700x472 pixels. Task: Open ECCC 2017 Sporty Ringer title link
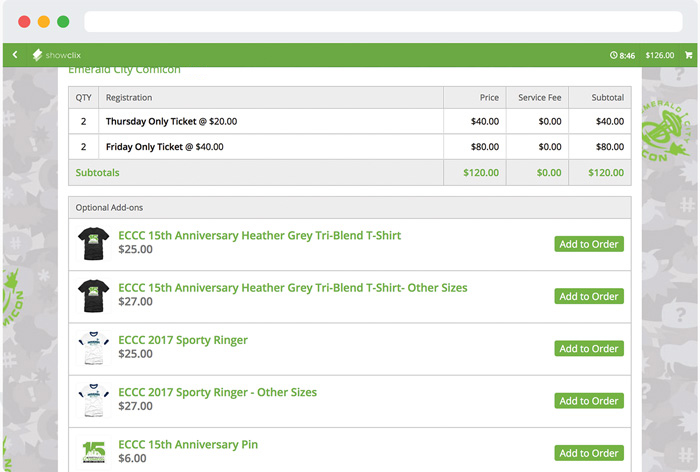click(183, 340)
